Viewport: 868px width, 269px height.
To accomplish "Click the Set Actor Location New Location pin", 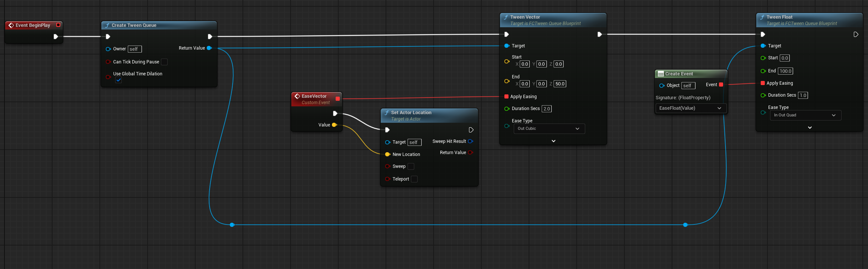I will point(388,154).
